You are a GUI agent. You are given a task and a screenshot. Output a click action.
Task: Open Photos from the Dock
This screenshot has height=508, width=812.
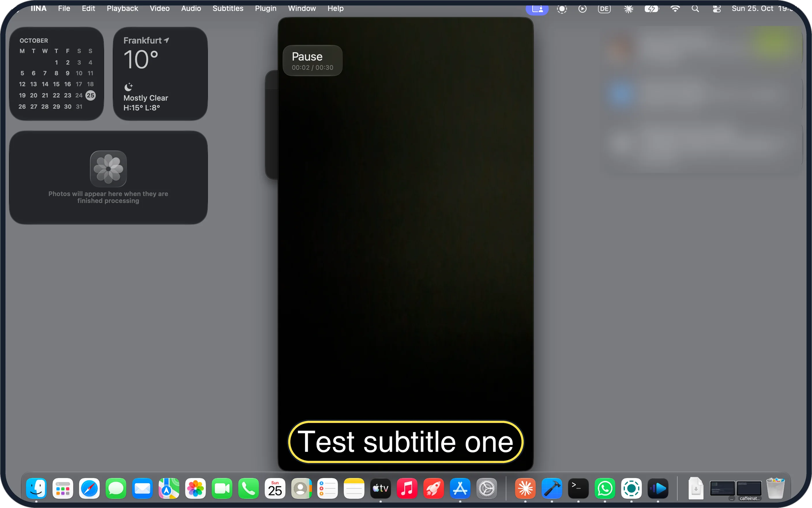196,488
